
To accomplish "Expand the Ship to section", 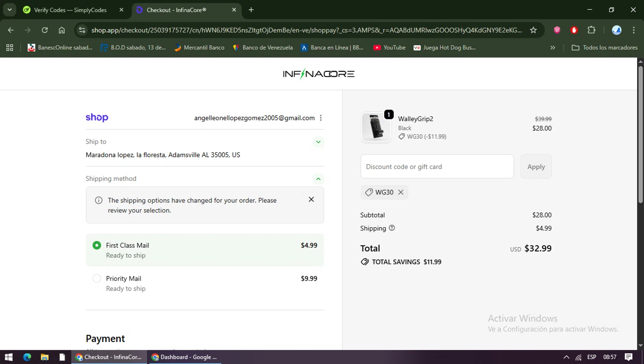I will (x=318, y=142).
